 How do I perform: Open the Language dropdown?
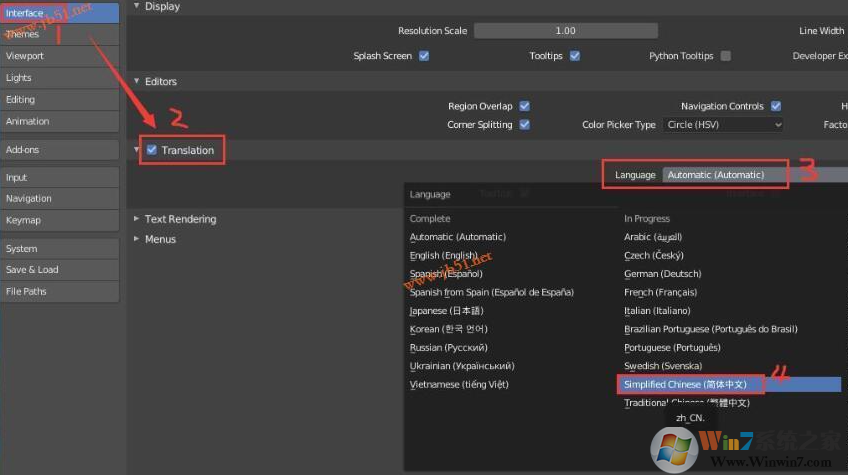(x=725, y=175)
